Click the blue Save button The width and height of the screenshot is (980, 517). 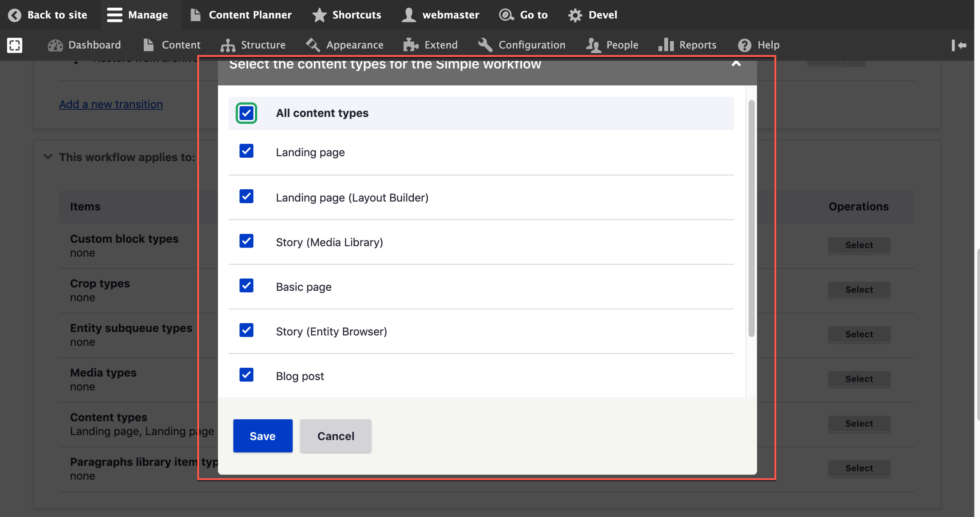pyautogui.click(x=262, y=436)
